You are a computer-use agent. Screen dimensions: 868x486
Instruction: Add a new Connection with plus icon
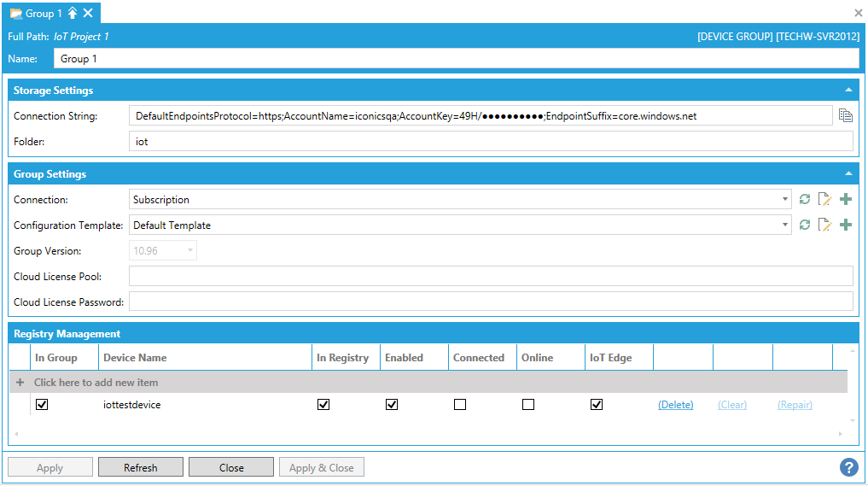tap(846, 200)
